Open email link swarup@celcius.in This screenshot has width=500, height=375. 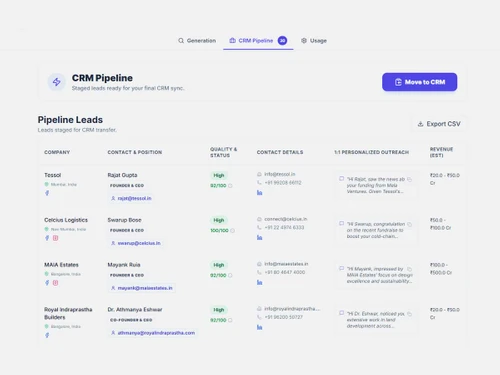pyautogui.click(x=136, y=243)
